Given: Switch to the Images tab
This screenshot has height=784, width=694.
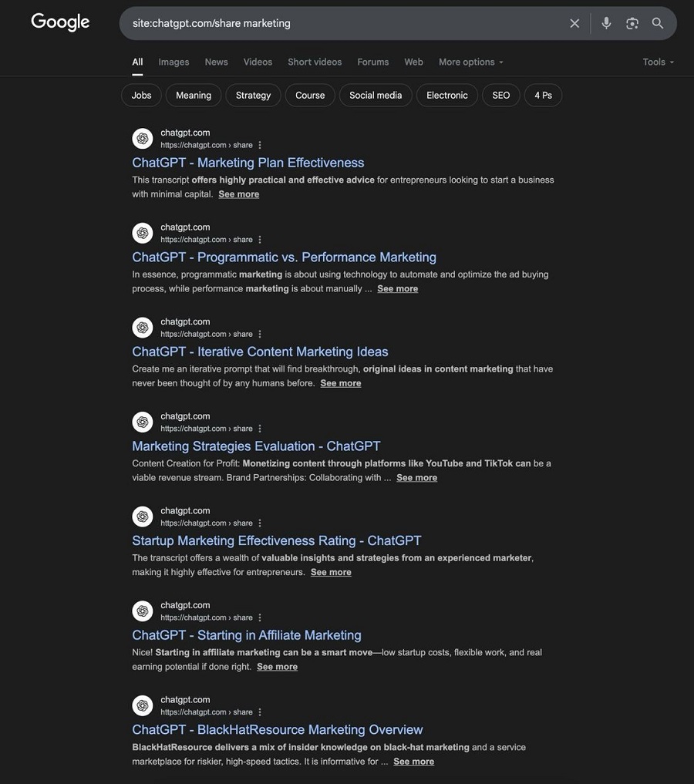Looking at the screenshot, I should coord(173,62).
